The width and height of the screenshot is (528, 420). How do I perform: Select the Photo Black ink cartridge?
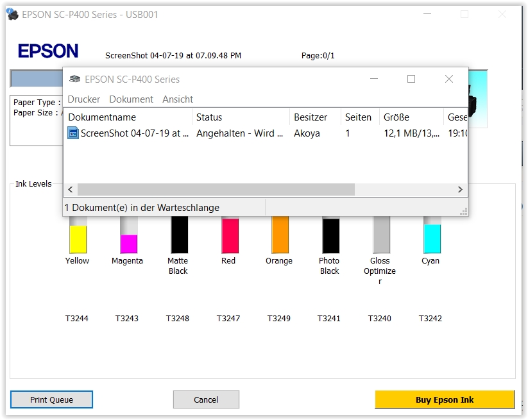point(330,235)
